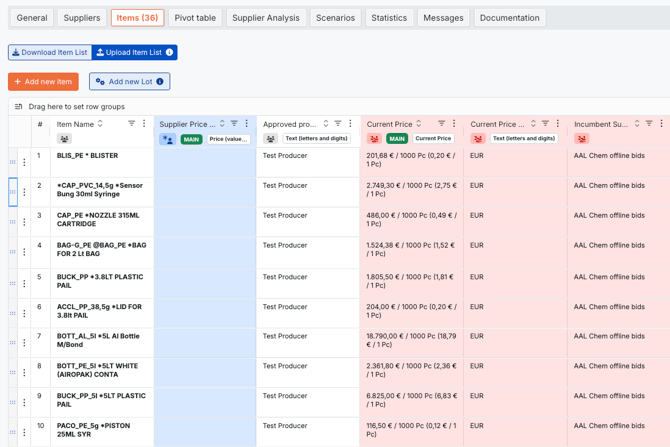Open row menu for BLIS_PE BLISTER

(24, 162)
